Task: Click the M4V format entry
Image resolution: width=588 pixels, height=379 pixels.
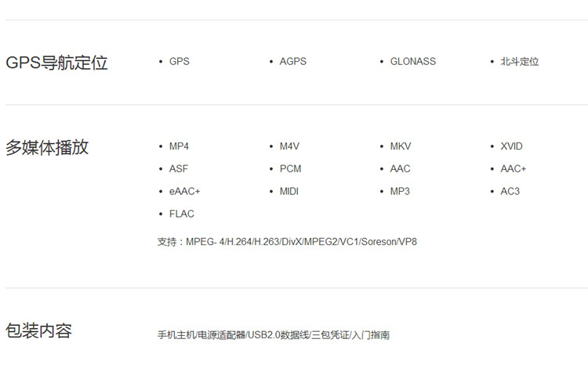Action: (289, 146)
